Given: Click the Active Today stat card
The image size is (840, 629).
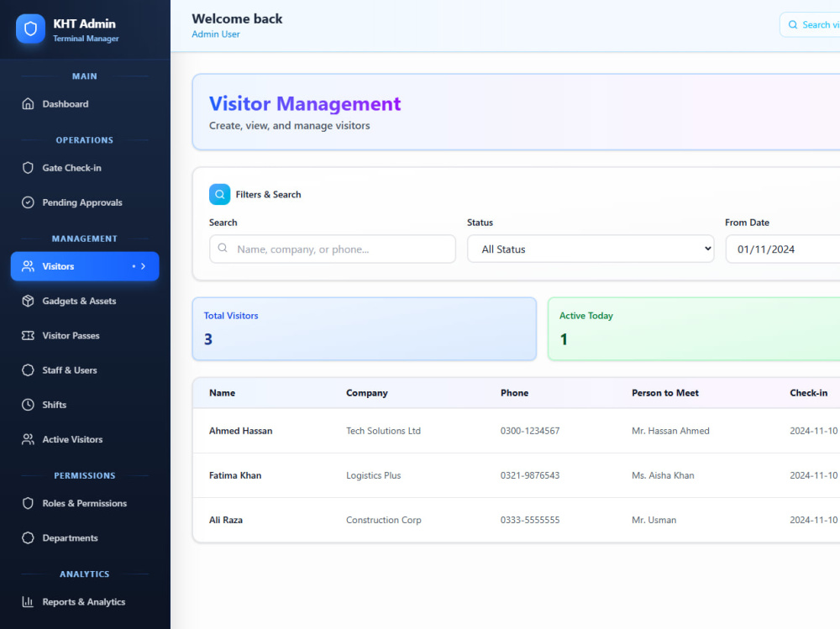Looking at the screenshot, I should click(694, 329).
